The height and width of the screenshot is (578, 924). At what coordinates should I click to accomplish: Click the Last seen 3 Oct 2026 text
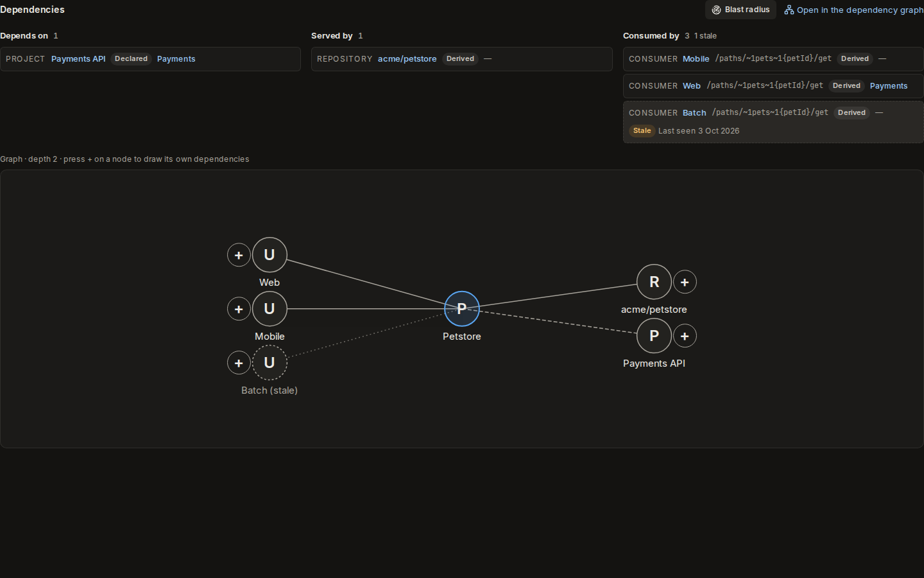[x=699, y=131]
